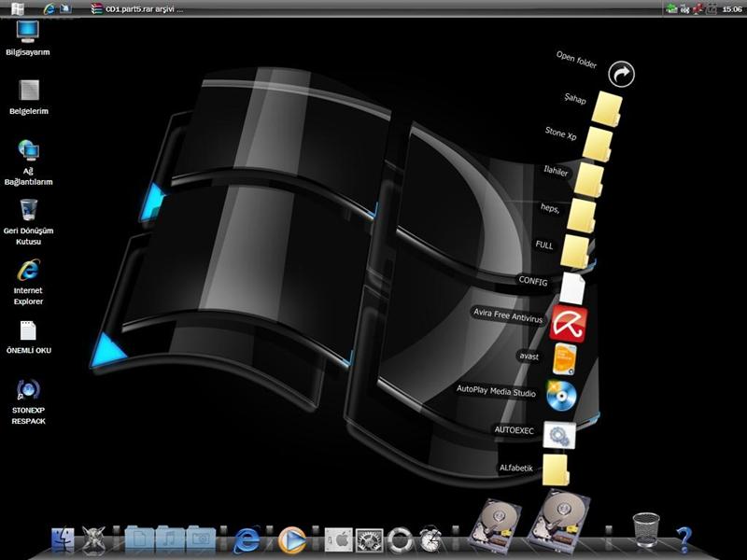Screen dimensions: 747x560
Task: Click the green tray icon
Action: pos(671,8)
